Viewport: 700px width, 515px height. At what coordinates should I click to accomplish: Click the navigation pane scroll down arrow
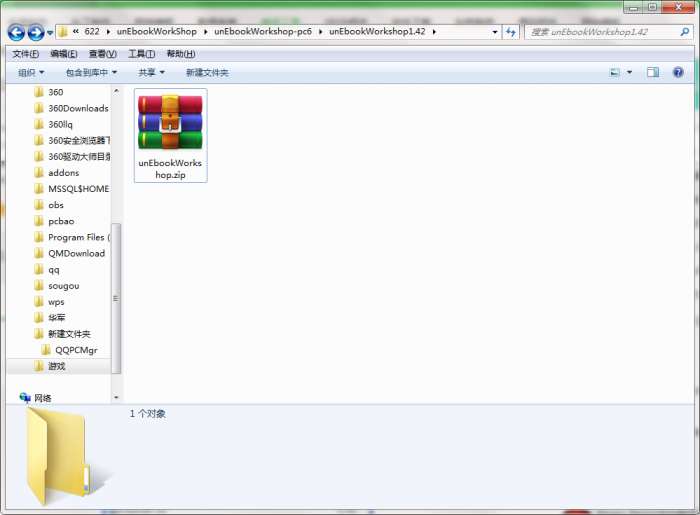(x=116, y=397)
